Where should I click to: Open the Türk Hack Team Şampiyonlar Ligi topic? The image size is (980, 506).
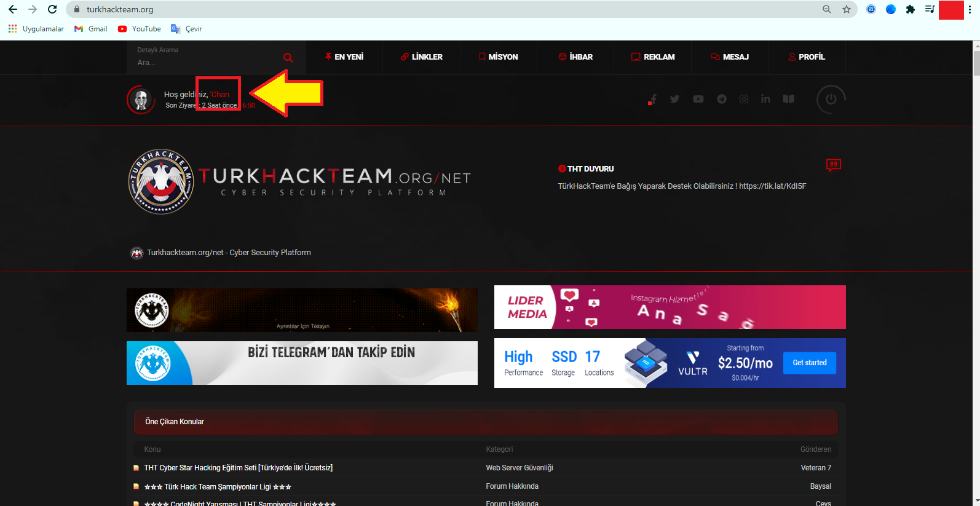pos(218,487)
